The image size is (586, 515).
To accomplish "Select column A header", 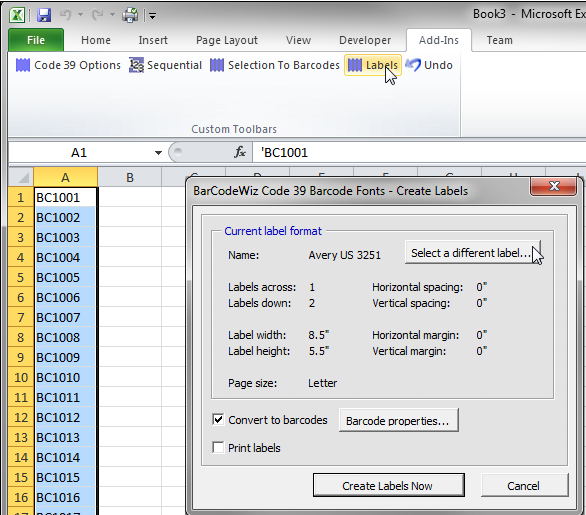I will click(x=65, y=177).
